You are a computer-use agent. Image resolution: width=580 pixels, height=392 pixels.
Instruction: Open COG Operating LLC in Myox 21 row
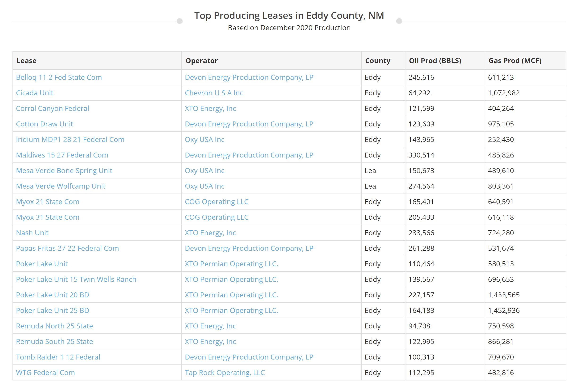click(217, 202)
